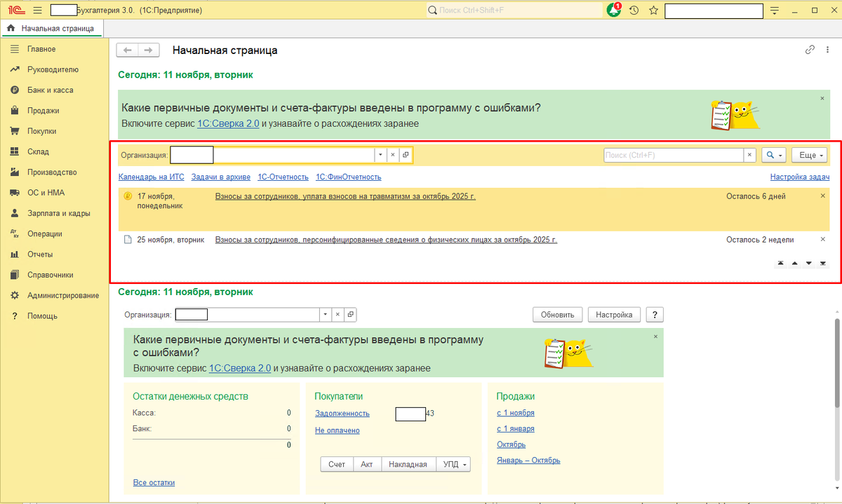Open ОС и НМА section
The width and height of the screenshot is (842, 504).
46,193
